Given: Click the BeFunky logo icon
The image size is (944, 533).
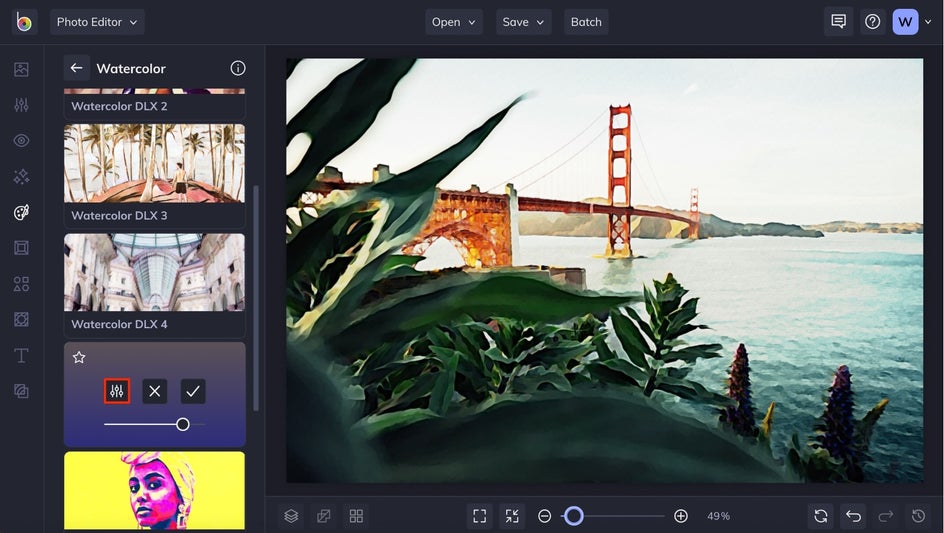Looking at the screenshot, I should 24,22.
